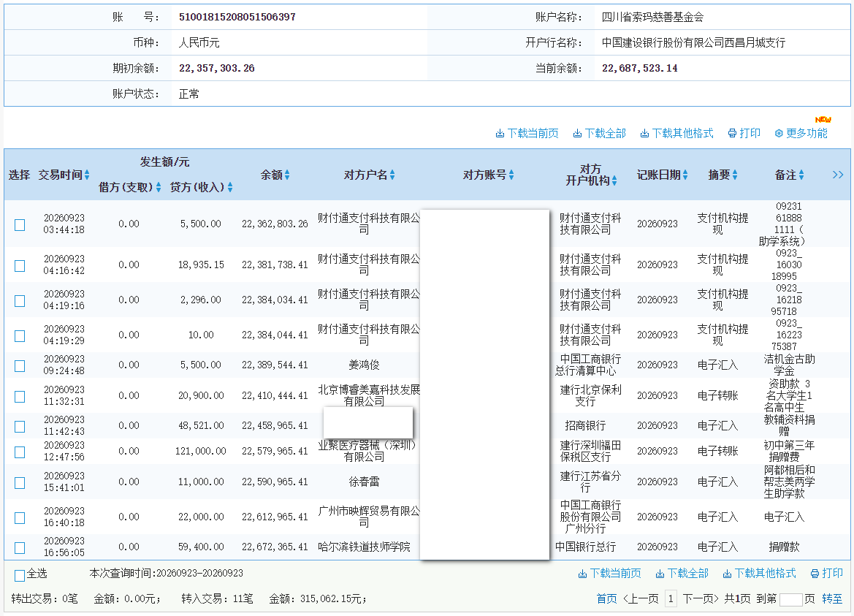Select row checkbox for 15:41:01 transaction
The image size is (854, 616).
(x=20, y=483)
